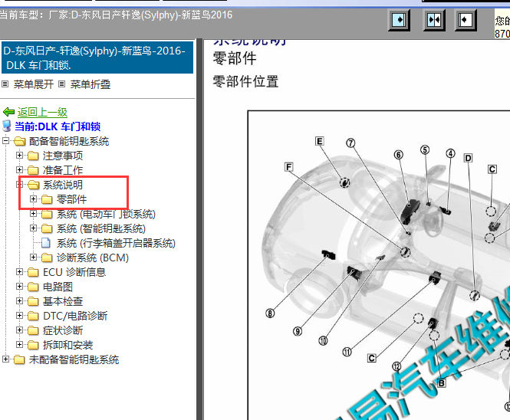The height and width of the screenshot is (420, 510).
Task: Collapse the 配备智能钥匙系统 tree node
Action: (x=5, y=141)
